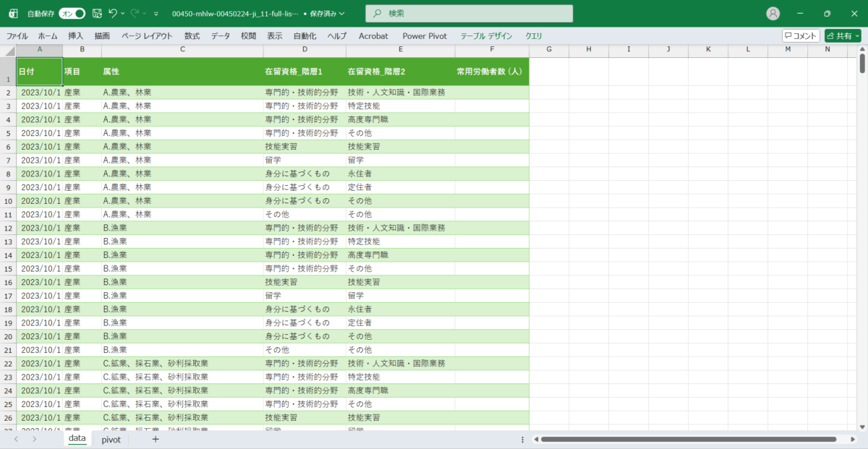Switch to the pivot sheet tab
This screenshot has height=449, width=868.
(111, 439)
